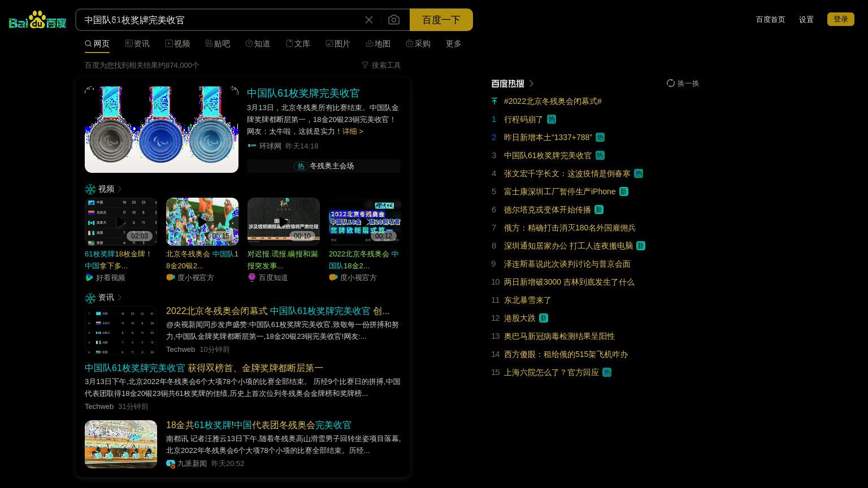
Task: Open the 更多 tab menu
Action: click(454, 43)
